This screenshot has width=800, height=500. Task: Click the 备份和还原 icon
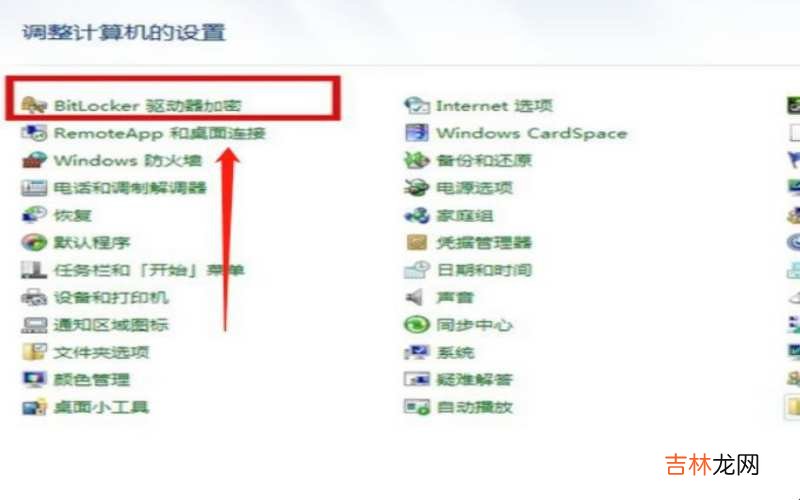click(x=417, y=160)
